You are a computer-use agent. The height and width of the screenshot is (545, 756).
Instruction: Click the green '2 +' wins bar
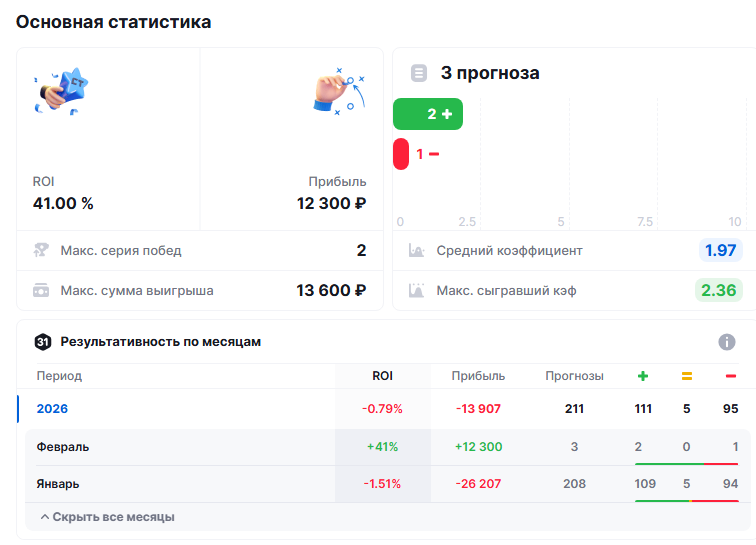click(428, 114)
